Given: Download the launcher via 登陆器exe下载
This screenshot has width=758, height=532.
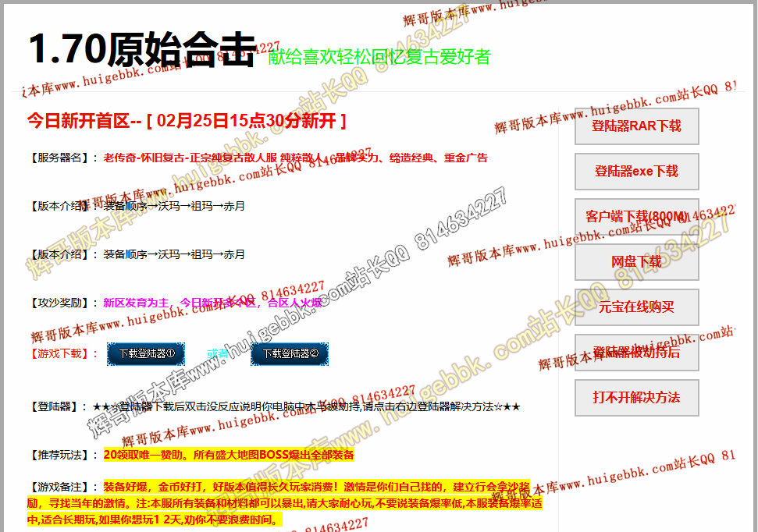Looking at the screenshot, I should (x=636, y=172).
